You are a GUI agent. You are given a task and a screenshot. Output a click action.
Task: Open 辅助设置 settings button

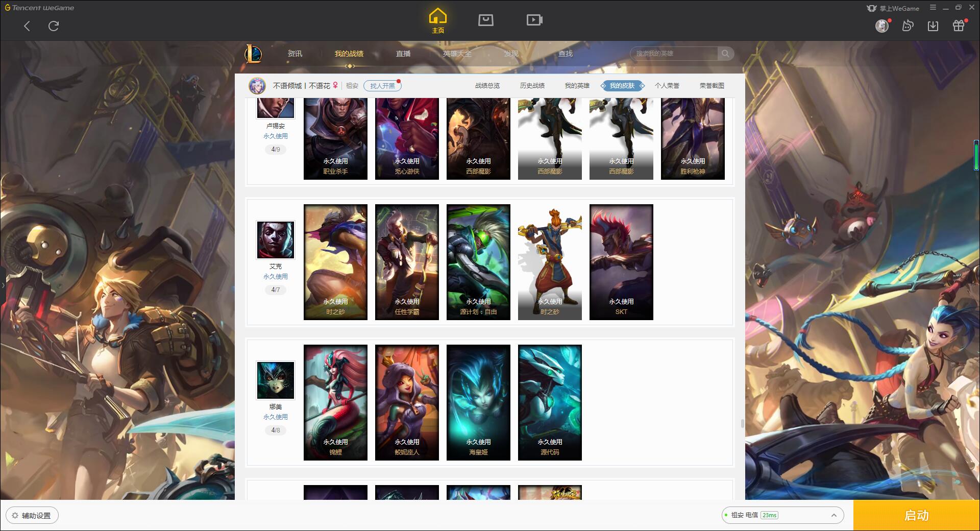point(32,516)
